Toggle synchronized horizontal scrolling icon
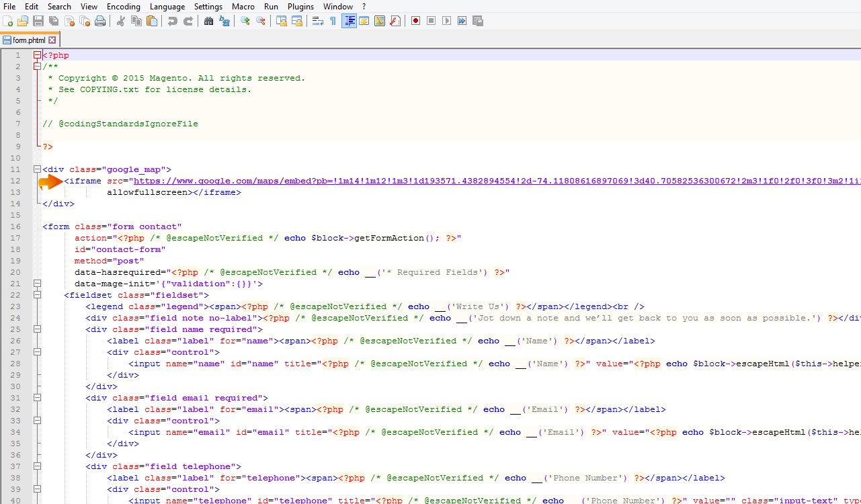Image resolution: width=861 pixels, height=504 pixels. (x=297, y=21)
